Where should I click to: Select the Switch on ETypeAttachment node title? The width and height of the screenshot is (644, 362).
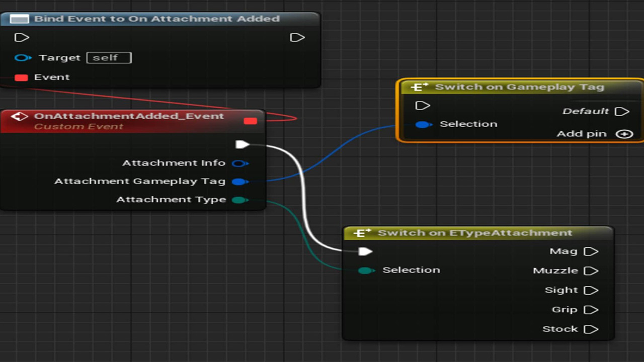(x=474, y=233)
